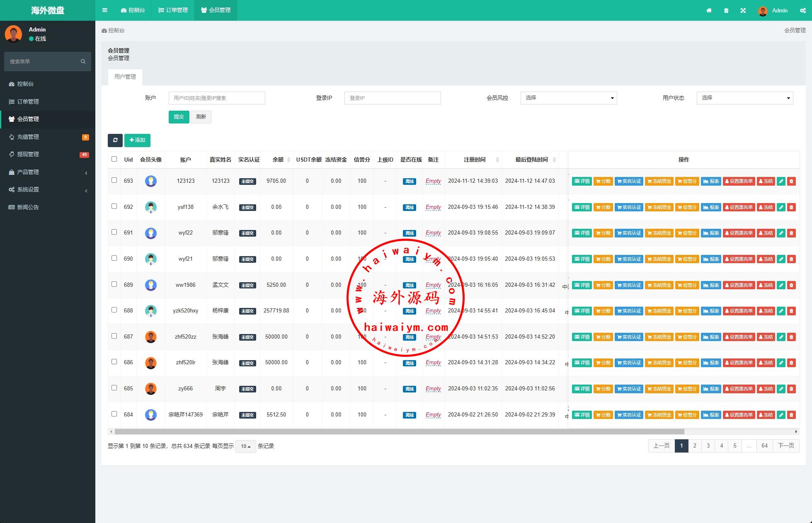This screenshot has width=812, height=523.
Task: Toggle the select-all checkbox in table header
Action: (114, 159)
